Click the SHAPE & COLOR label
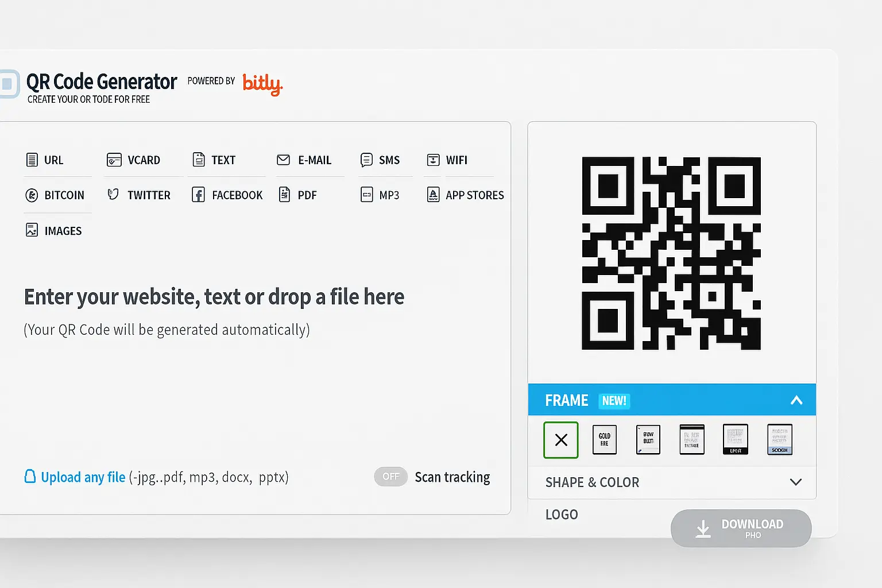The width and height of the screenshot is (882, 588). point(592,482)
